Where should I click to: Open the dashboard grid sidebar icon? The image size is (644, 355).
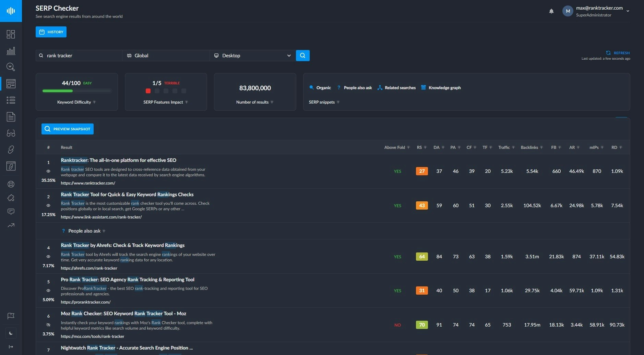click(11, 34)
